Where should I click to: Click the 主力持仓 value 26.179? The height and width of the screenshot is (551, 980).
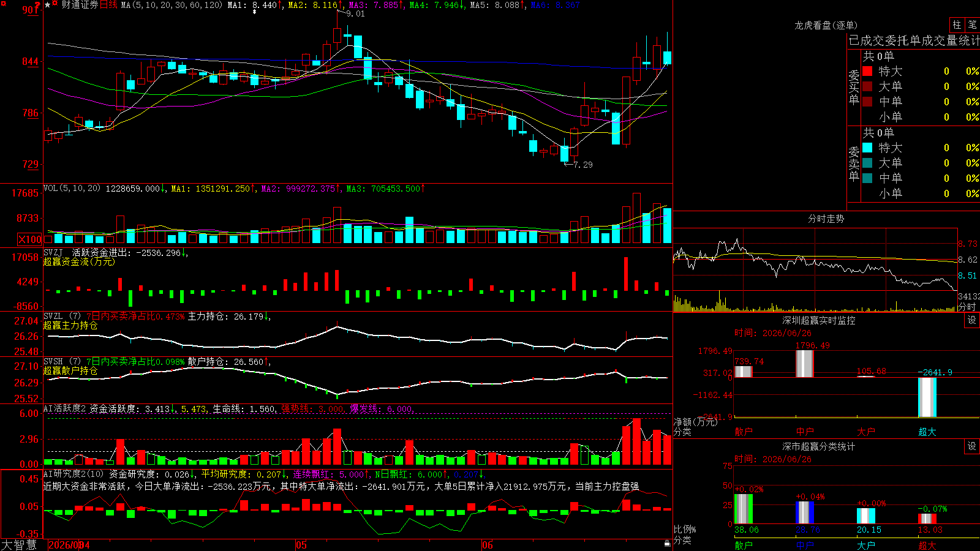(249, 317)
